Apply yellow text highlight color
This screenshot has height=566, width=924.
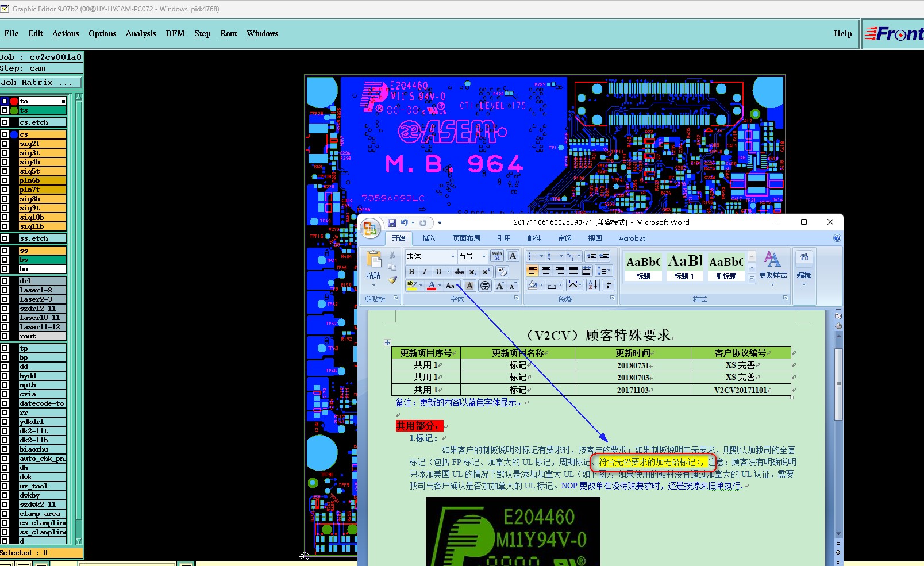(412, 286)
